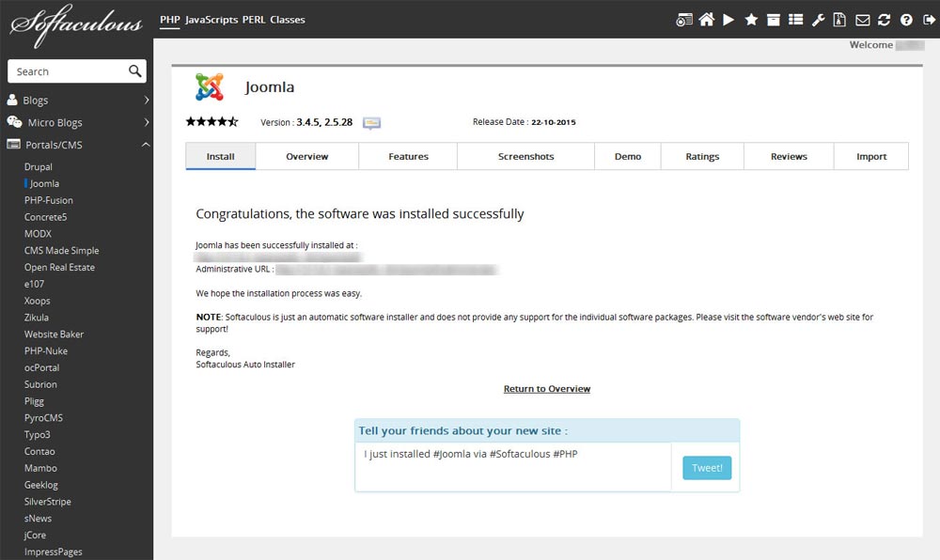Go to Softaculous home icon
Screen dimensions: 940x560
[706, 20]
